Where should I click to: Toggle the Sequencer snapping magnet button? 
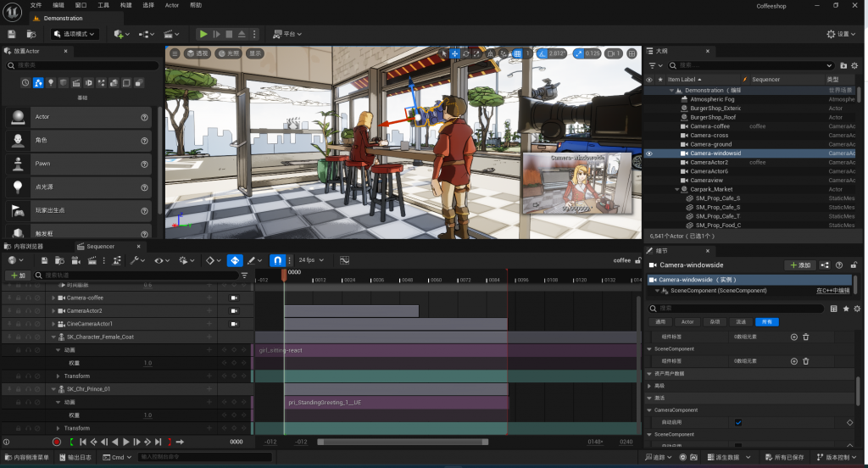277,260
